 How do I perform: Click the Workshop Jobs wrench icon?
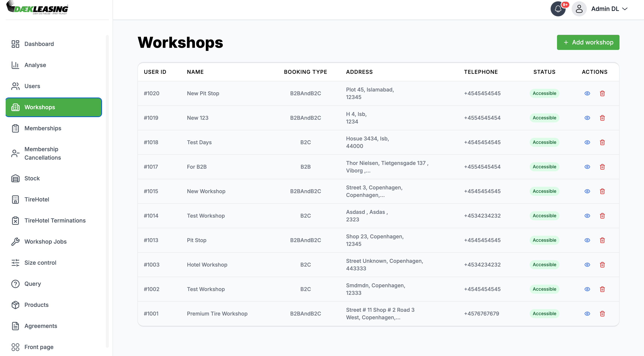15,242
